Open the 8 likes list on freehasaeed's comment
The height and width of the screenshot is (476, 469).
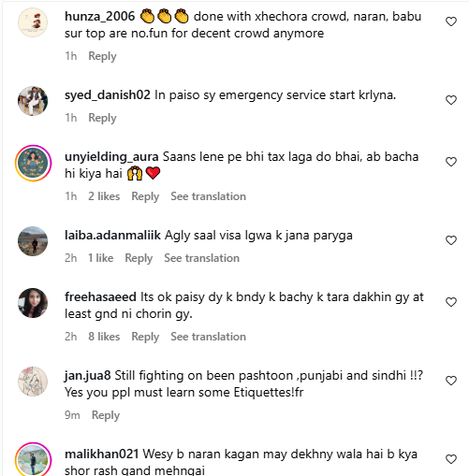tap(104, 337)
